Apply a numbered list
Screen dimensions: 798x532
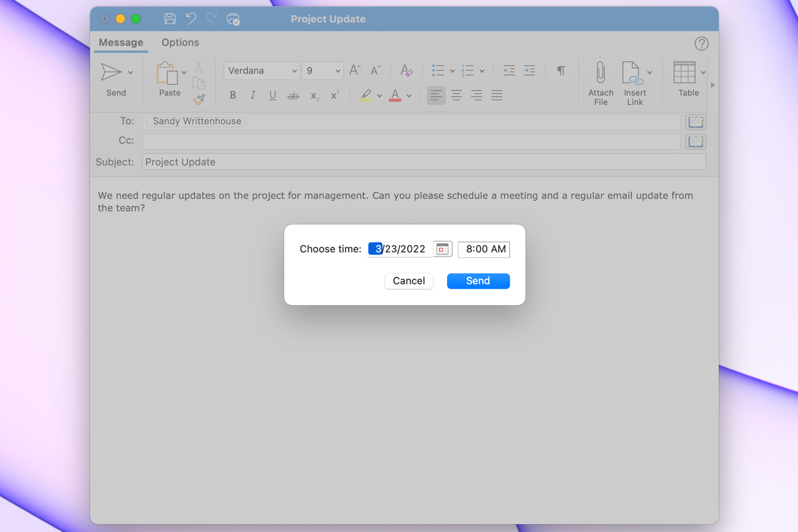pyautogui.click(x=468, y=70)
